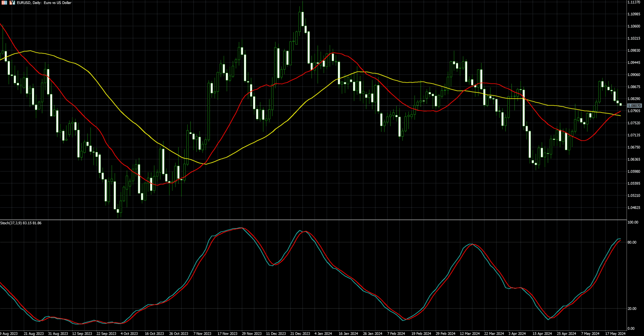Viewport: 644px width, 336px height.
Task: Click the last candlestick at chart's right edge
Action: 621,105
